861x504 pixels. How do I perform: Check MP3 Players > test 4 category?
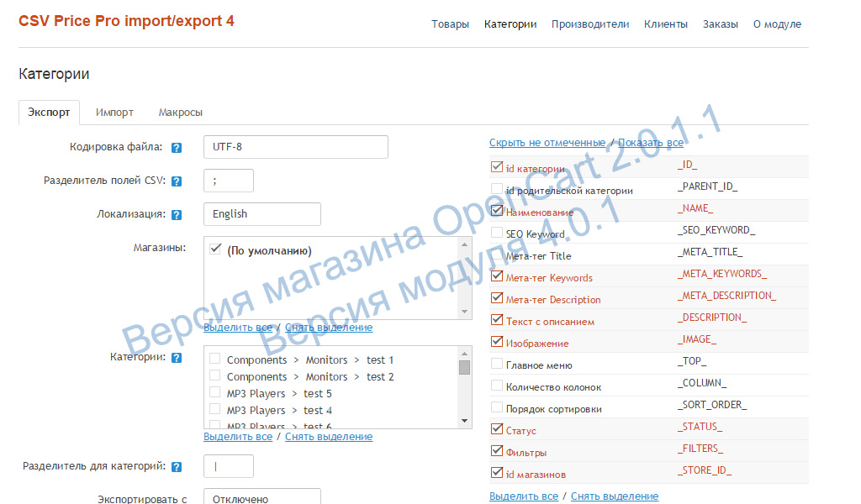click(x=214, y=409)
